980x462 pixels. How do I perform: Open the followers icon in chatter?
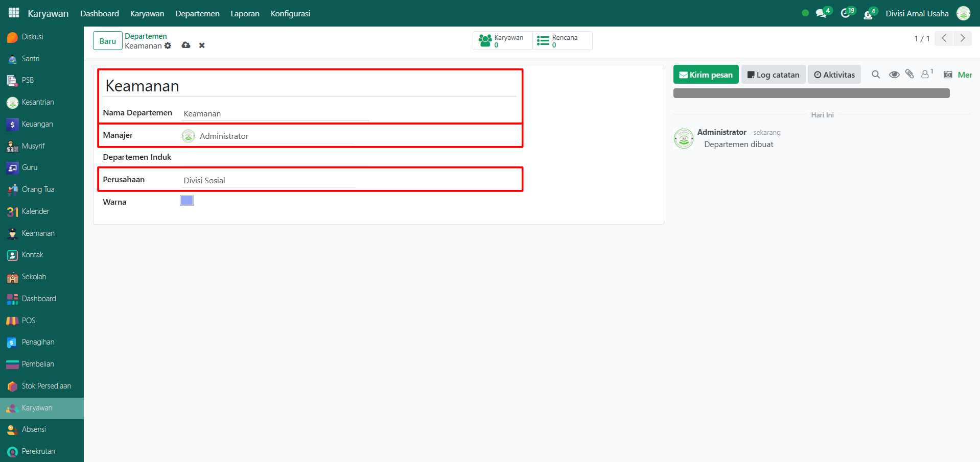point(925,75)
